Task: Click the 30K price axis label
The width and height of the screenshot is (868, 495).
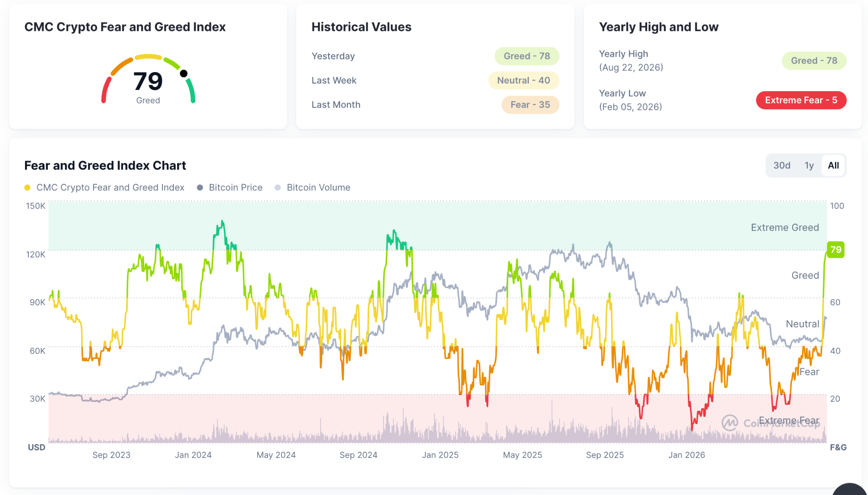Action: 37,399
